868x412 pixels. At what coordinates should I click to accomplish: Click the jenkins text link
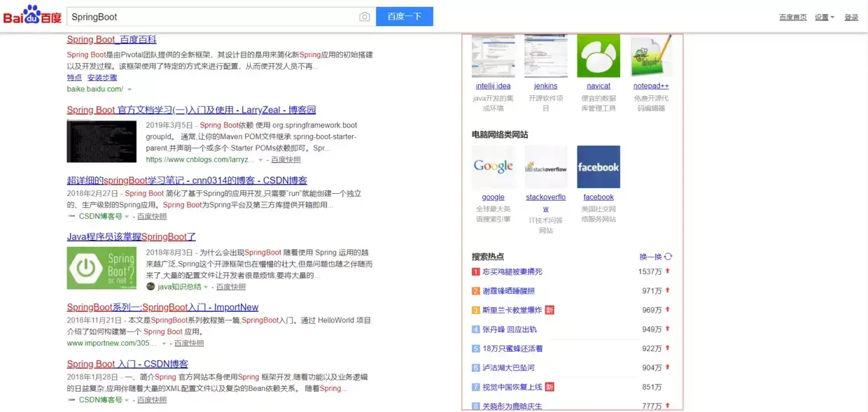tap(546, 86)
